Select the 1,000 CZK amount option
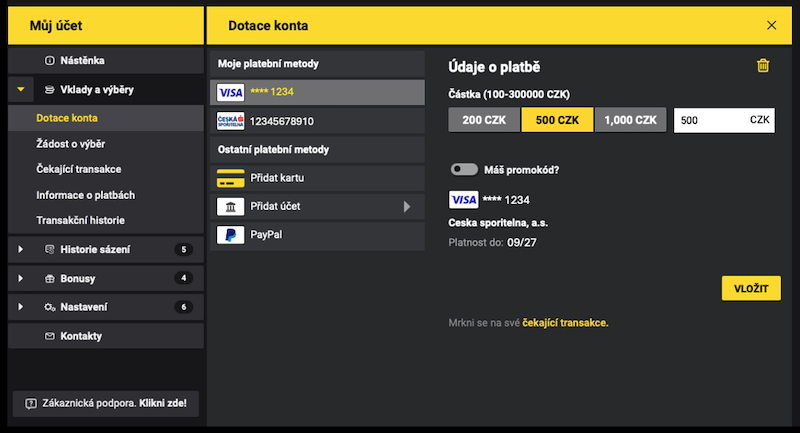The image size is (800, 433). click(x=631, y=121)
